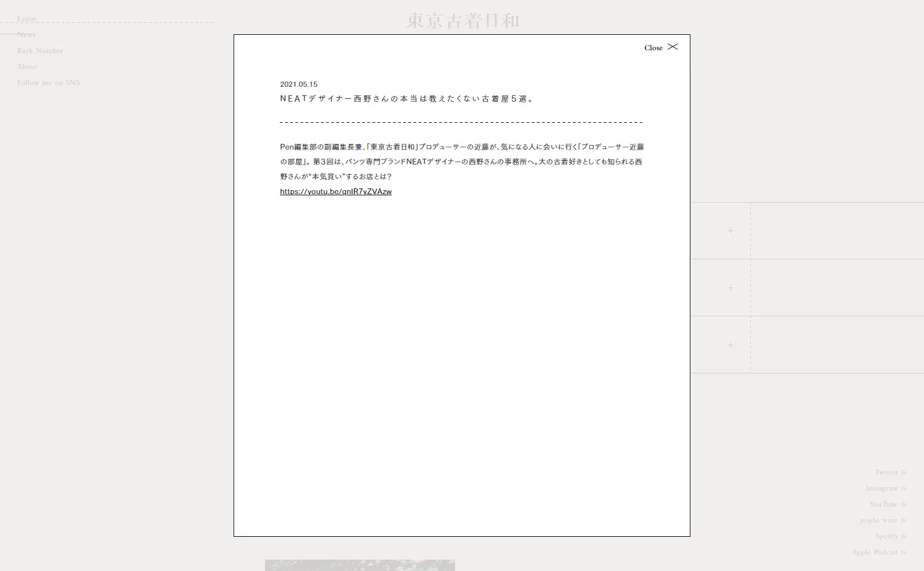
Task: Close the article popup with X icon
Action: coord(673,47)
